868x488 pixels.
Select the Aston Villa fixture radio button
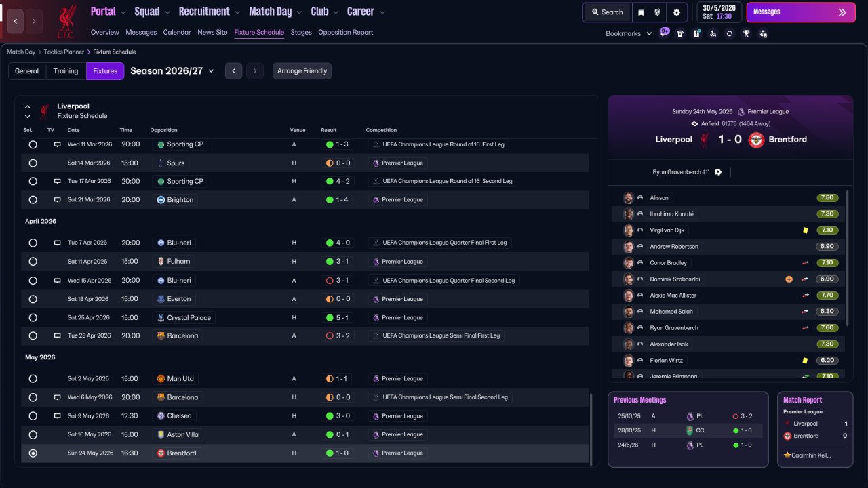(x=33, y=435)
